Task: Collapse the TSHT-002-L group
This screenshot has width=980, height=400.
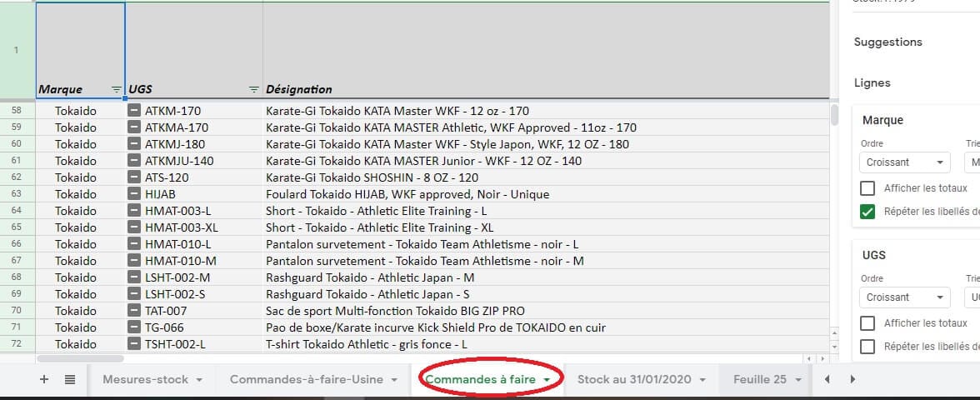Action: click(x=133, y=343)
